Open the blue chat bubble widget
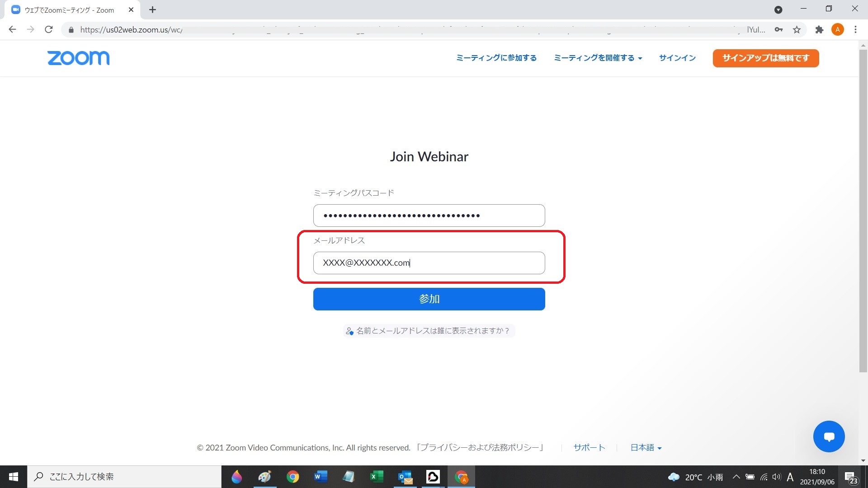Viewport: 868px width, 488px height. 829,436
